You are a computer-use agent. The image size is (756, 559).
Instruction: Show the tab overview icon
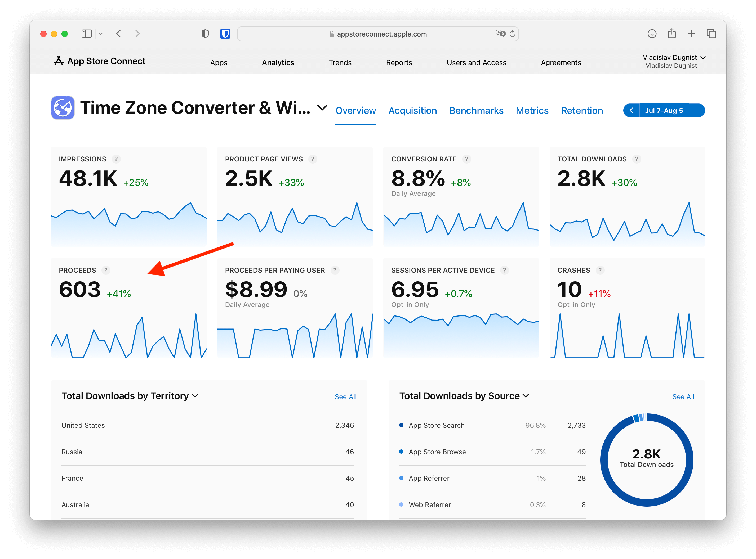(711, 34)
